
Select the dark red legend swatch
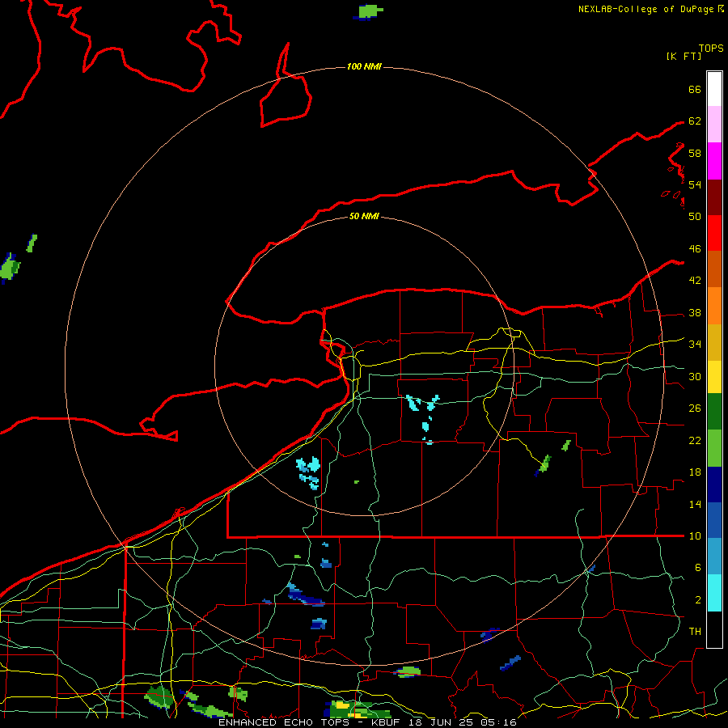tap(714, 197)
